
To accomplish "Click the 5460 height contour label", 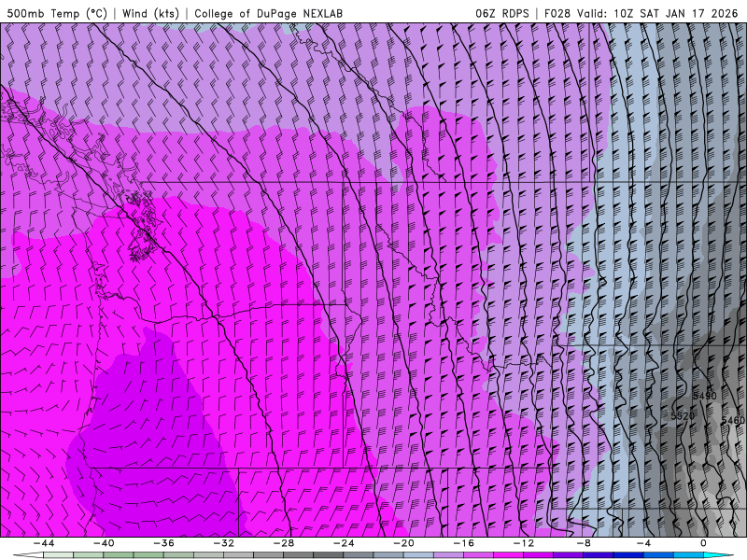I will coord(733,421).
